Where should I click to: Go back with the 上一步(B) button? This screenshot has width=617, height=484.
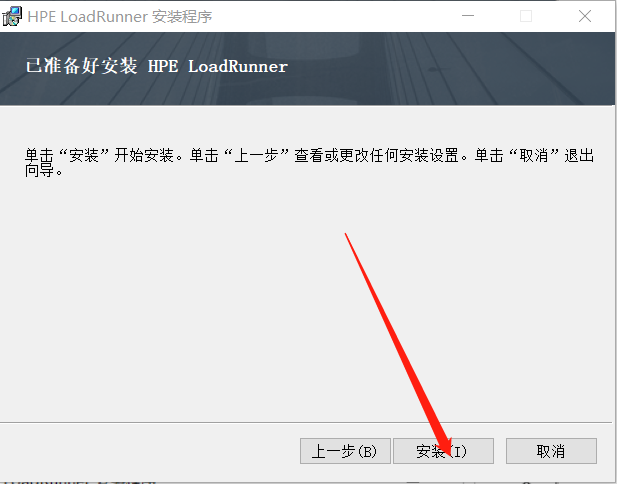pyautogui.click(x=345, y=451)
